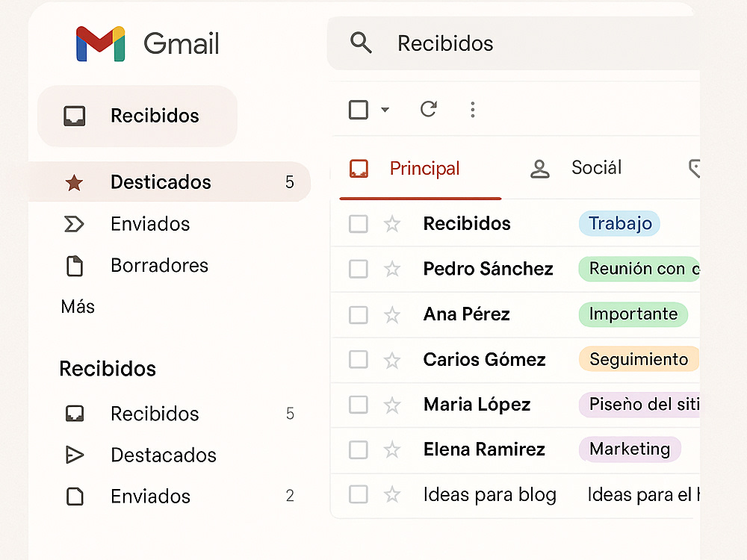Click the magnifying glass search icon

click(x=361, y=43)
